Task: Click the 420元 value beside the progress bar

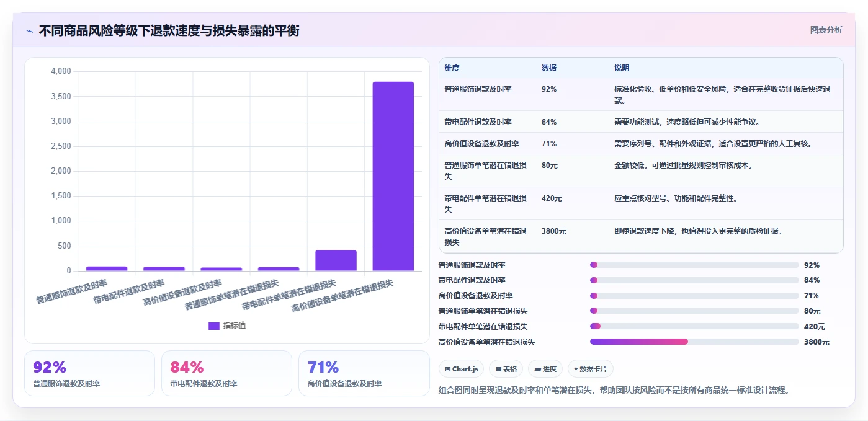Action: pos(815,327)
